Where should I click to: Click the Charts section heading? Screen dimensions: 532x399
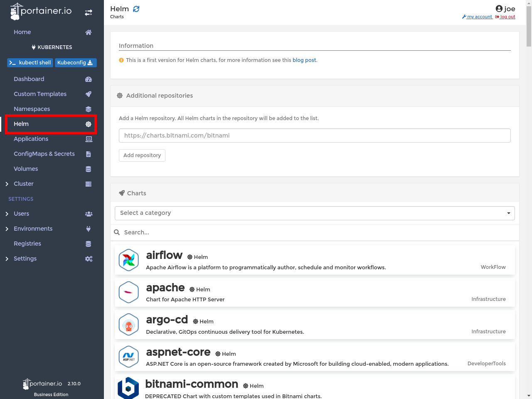(137, 193)
